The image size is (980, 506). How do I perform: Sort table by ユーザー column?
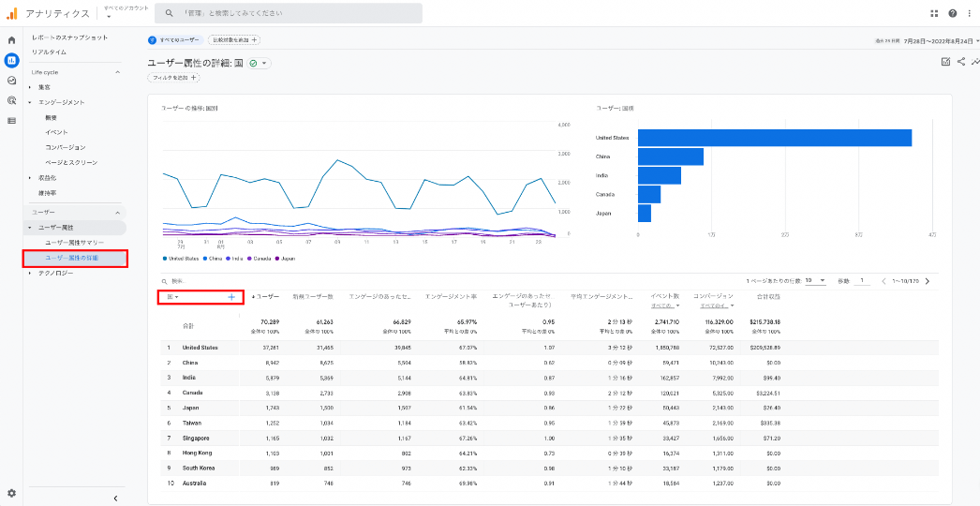click(265, 296)
